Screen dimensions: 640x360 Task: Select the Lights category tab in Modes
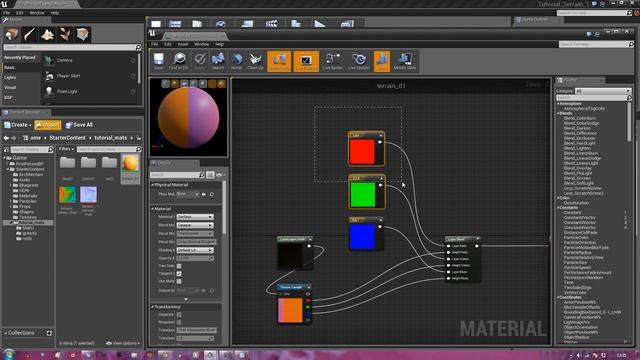(10, 78)
